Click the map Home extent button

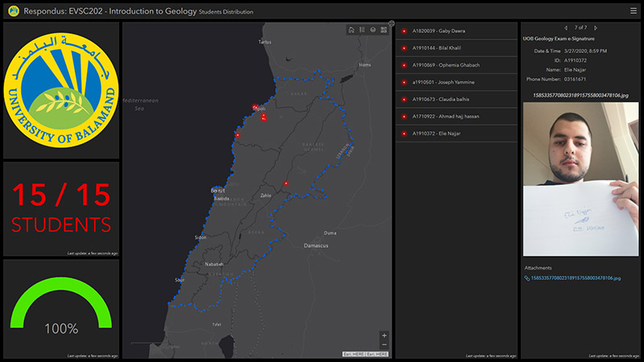tap(352, 30)
